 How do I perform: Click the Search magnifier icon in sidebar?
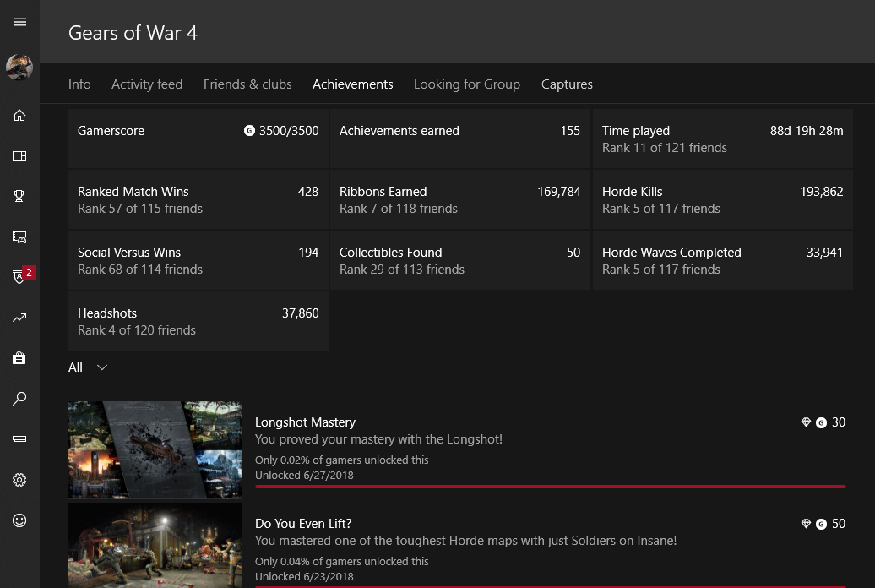click(19, 399)
